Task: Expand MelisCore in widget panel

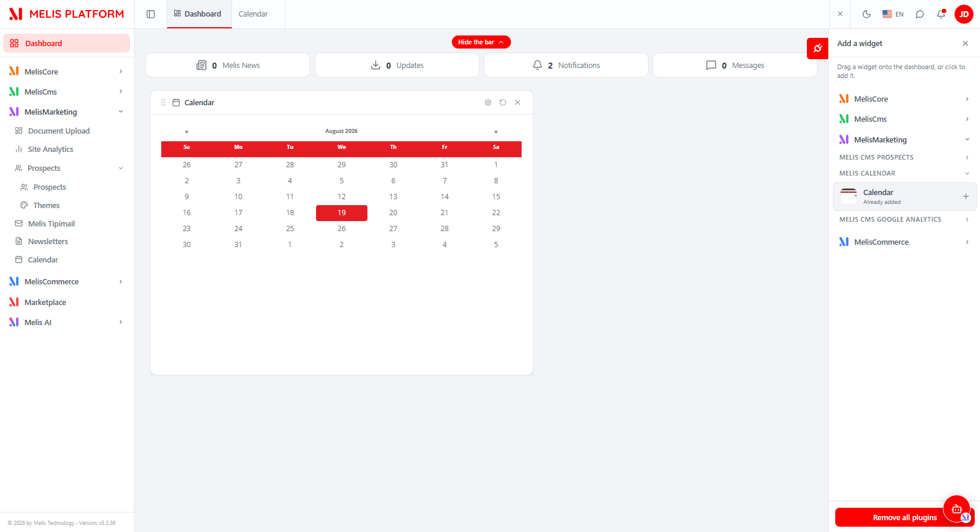Action: pyautogui.click(x=904, y=99)
